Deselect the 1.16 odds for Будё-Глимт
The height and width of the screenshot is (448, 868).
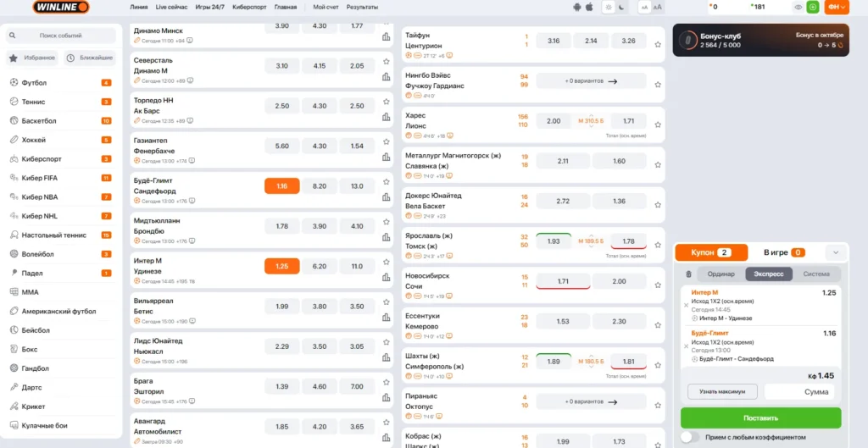282,186
